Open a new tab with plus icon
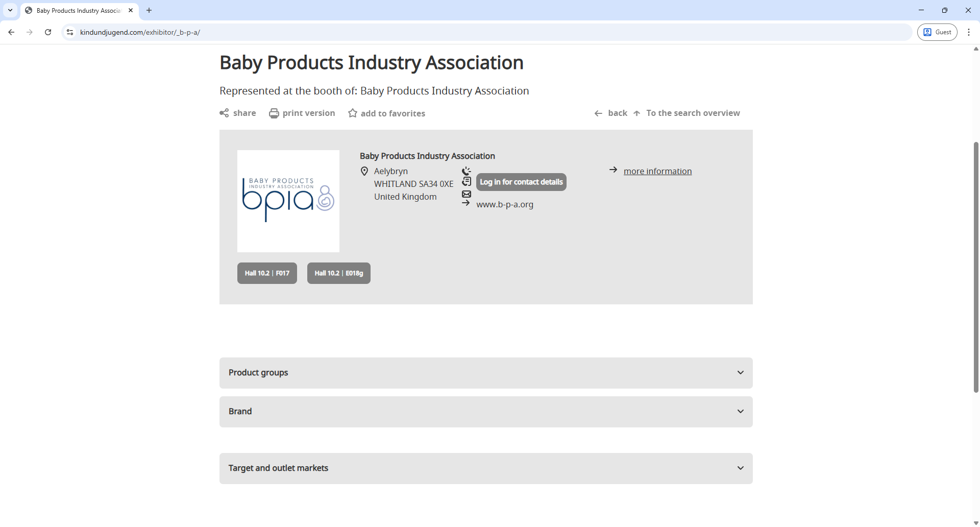 tap(149, 10)
